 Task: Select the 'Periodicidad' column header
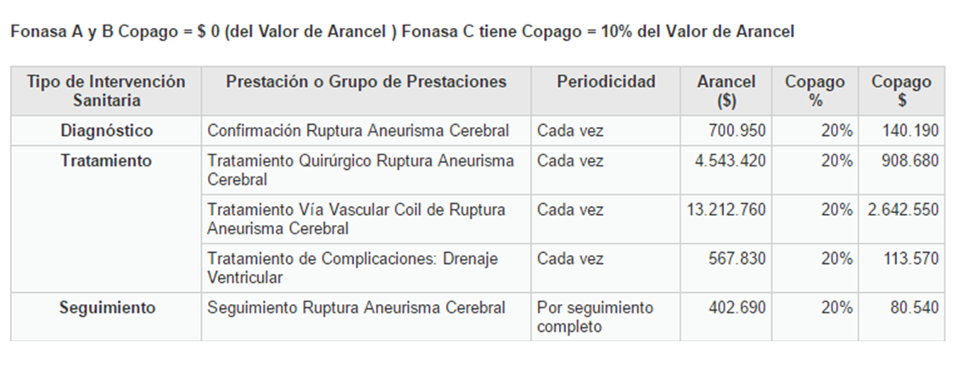(x=606, y=82)
